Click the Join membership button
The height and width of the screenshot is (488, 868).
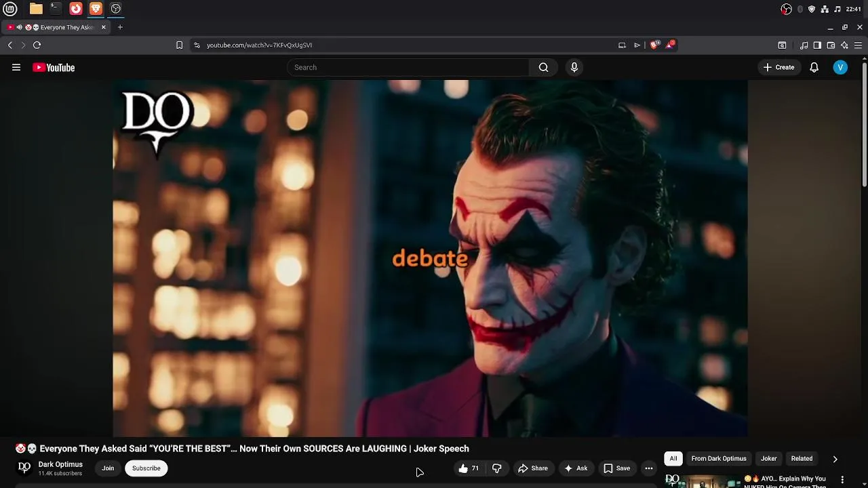[x=108, y=468]
